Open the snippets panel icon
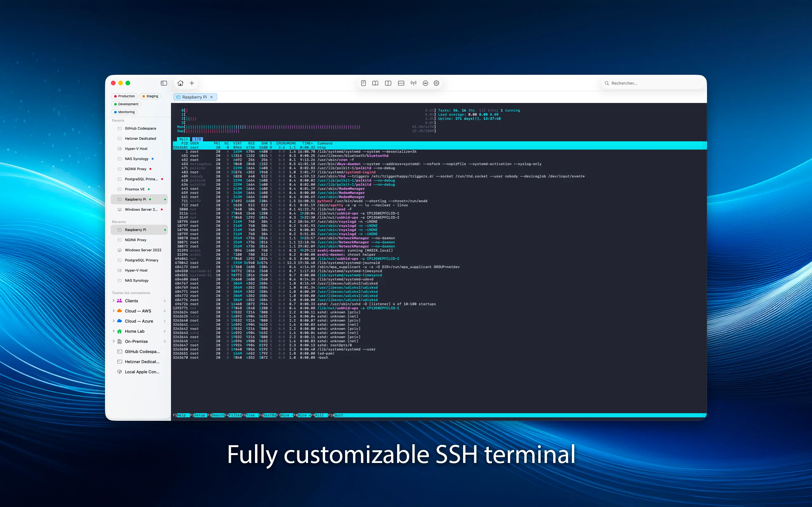 pyautogui.click(x=363, y=83)
